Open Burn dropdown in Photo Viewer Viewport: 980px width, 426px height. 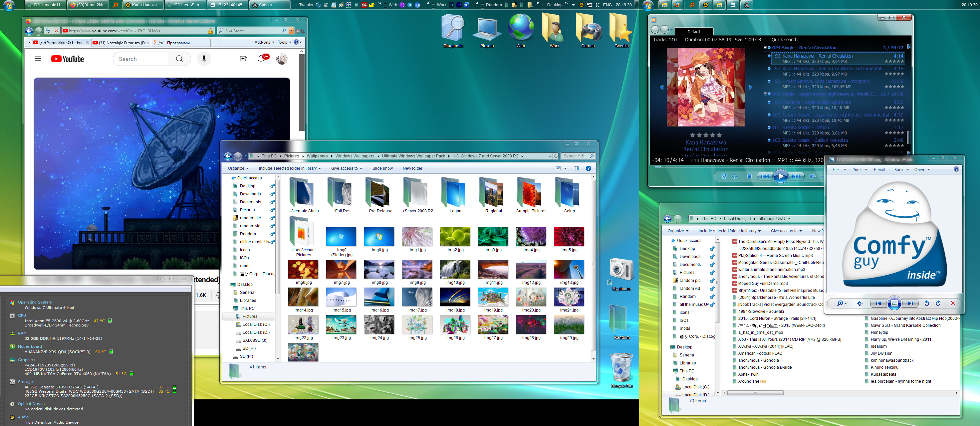tap(901, 170)
